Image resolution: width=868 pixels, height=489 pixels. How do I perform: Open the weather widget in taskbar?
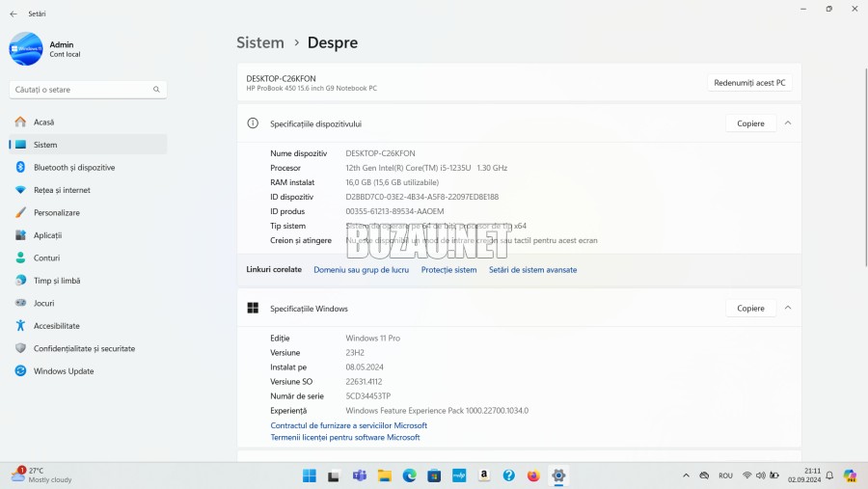click(x=41, y=475)
